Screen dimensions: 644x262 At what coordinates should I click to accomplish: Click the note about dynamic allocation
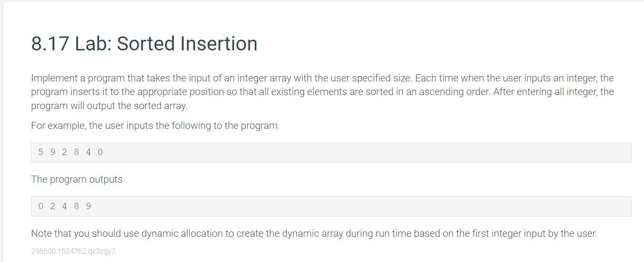coord(314,233)
